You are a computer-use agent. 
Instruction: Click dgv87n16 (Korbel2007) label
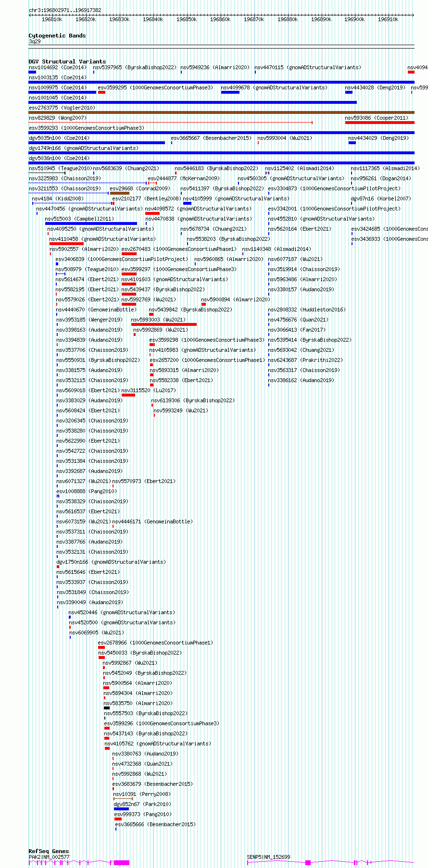(381, 199)
